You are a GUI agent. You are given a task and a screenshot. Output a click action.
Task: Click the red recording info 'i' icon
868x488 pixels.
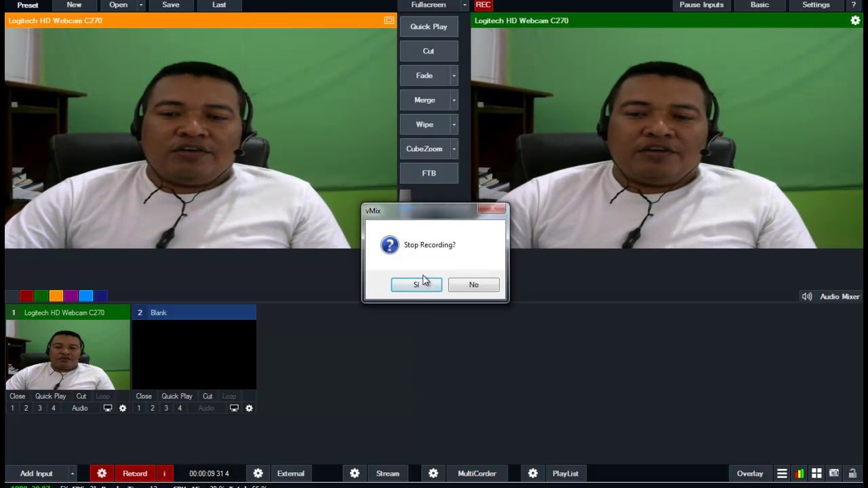coord(164,473)
